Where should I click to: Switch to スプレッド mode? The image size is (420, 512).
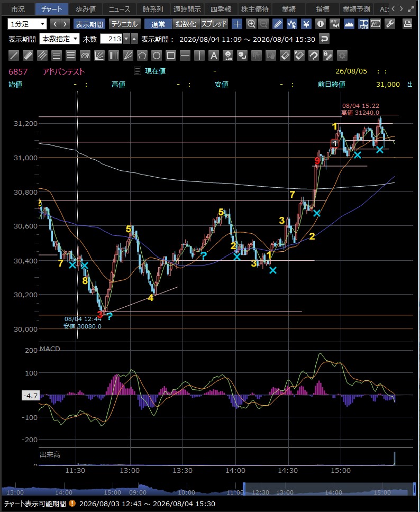(214, 24)
